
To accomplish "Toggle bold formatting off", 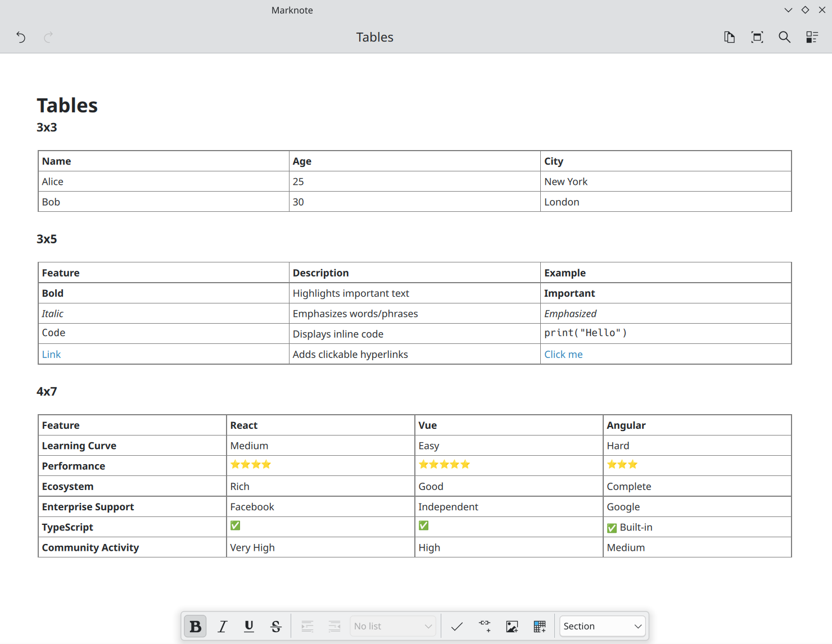I will tap(195, 626).
